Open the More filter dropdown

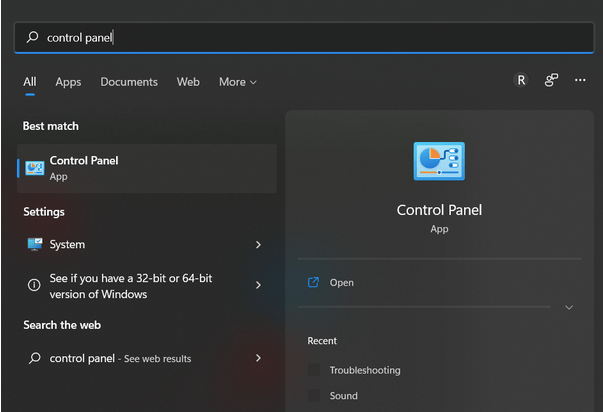[238, 82]
